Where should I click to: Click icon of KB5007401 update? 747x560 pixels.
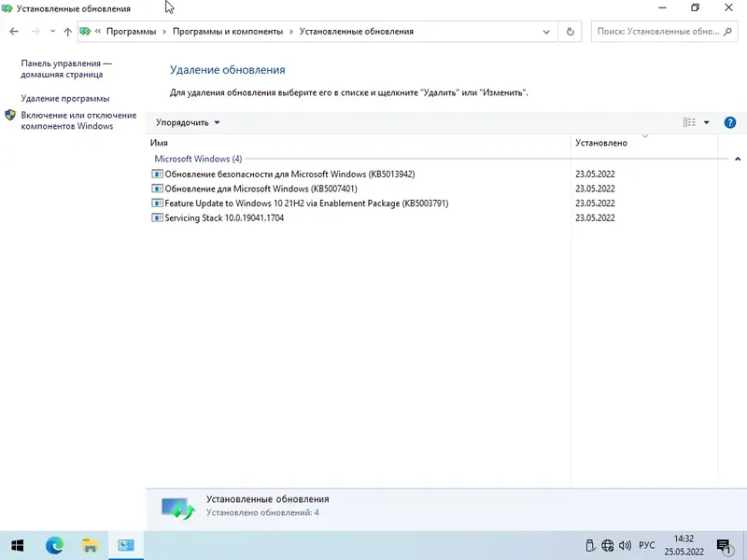click(x=157, y=189)
